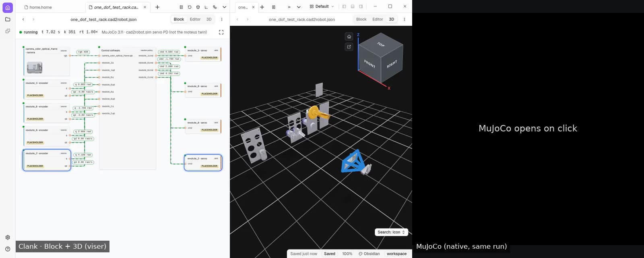
Task: Select the revolute_2 servo block
Action: [203, 162]
